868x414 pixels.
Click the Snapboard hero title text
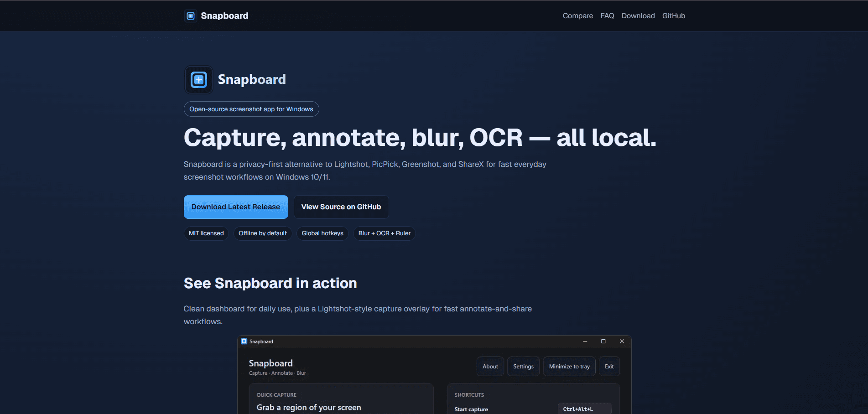[252, 80]
